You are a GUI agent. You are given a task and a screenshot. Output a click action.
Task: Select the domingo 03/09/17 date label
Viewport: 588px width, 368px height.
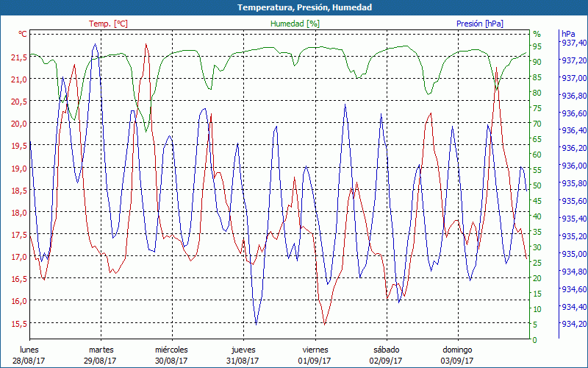point(457,355)
